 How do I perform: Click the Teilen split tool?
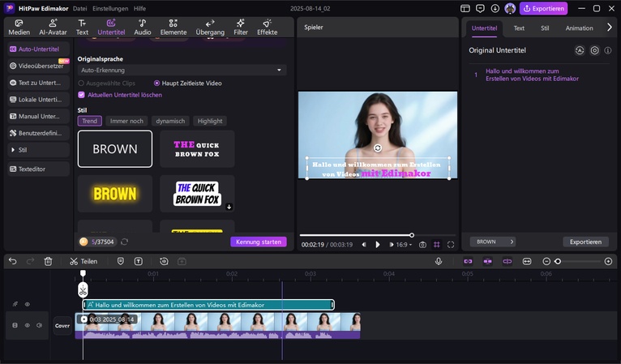[84, 261]
